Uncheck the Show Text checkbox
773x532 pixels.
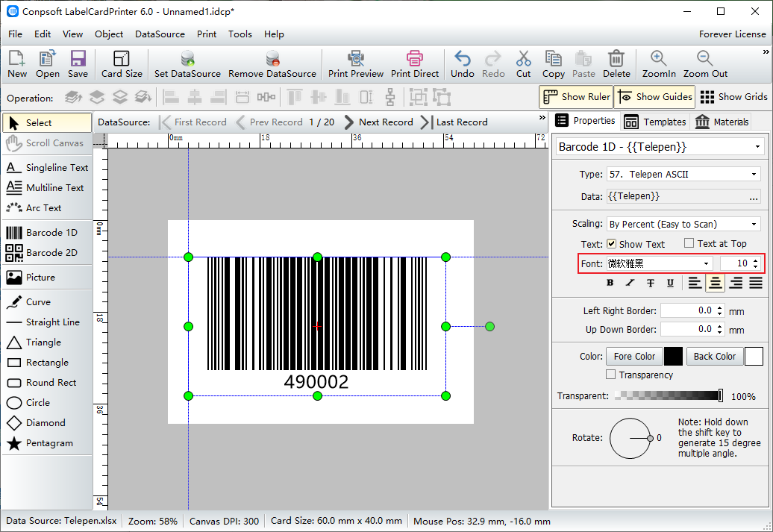click(x=611, y=243)
